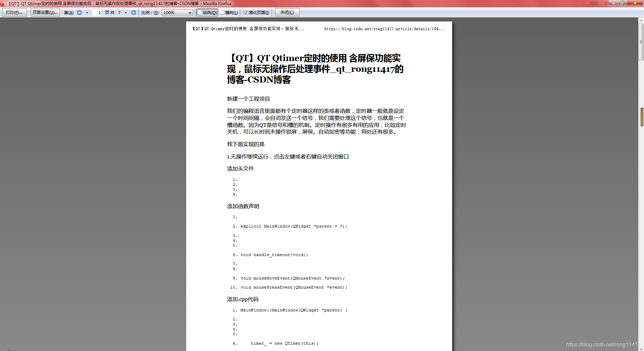Click the code line timer_ = new QTimer(this);

(285, 344)
